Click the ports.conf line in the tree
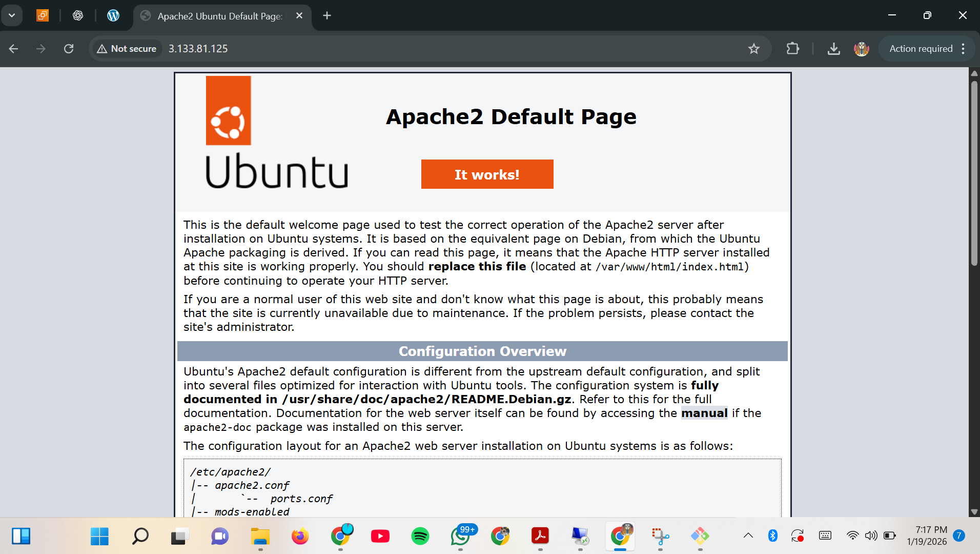The image size is (980, 554). click(301, 499)
